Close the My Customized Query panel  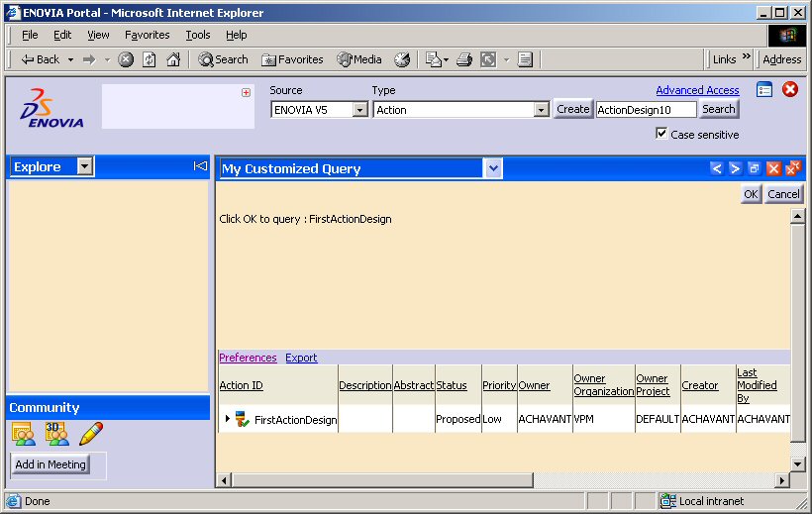(x=773, y=168)
